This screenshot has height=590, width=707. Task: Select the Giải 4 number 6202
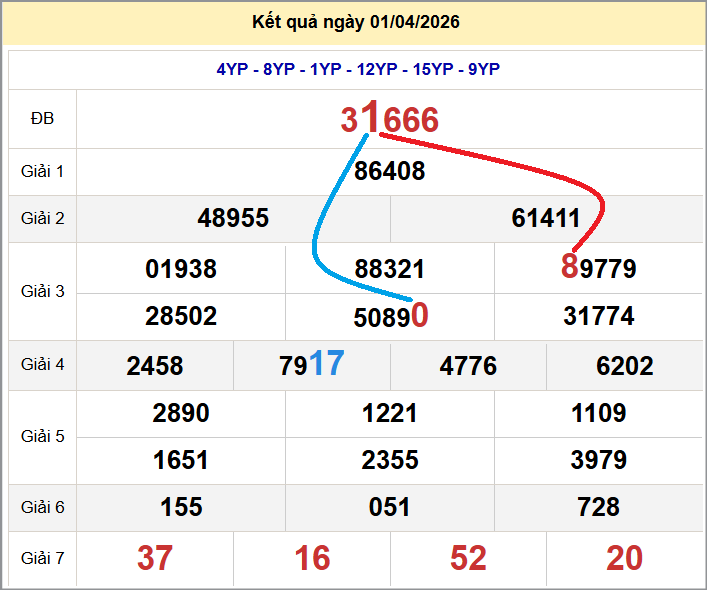pos(625,366)
